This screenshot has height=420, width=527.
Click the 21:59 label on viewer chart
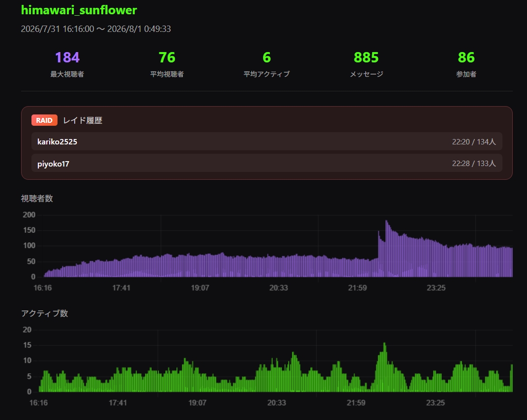pyautogui.click(x=357, y=288)
